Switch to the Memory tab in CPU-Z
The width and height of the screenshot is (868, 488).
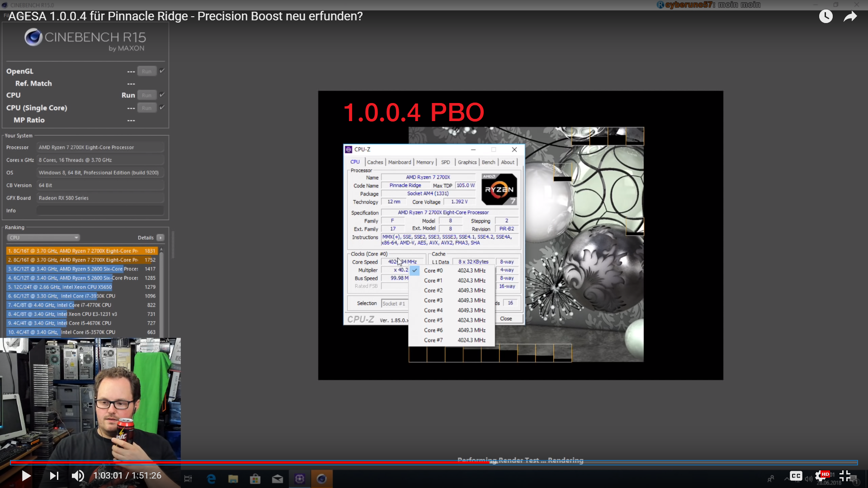coord(425,162)
